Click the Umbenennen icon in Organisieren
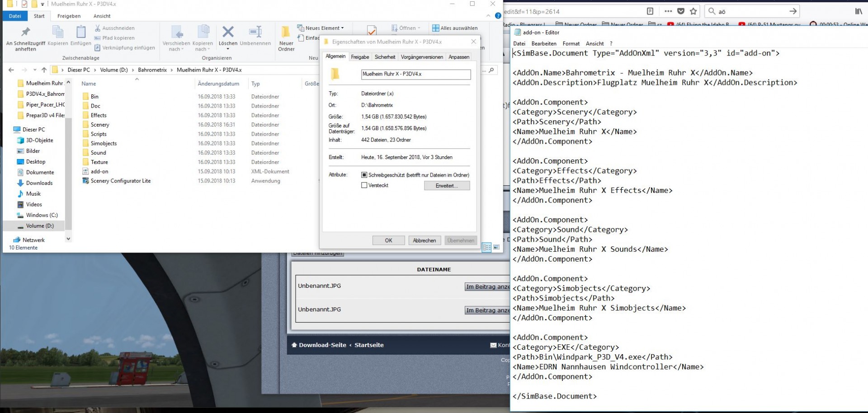Image resolution: width=868 pixels, height=413 pixels. click(x=255, y=32)
